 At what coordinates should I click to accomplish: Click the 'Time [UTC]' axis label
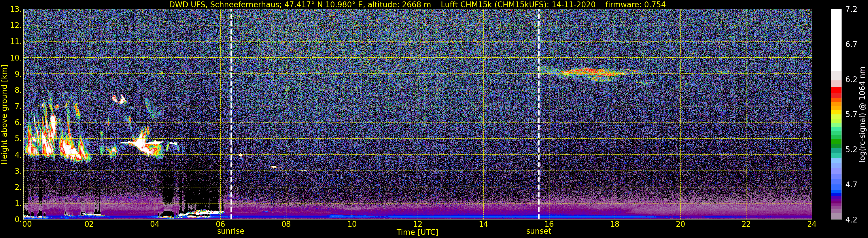click(417, 232)
